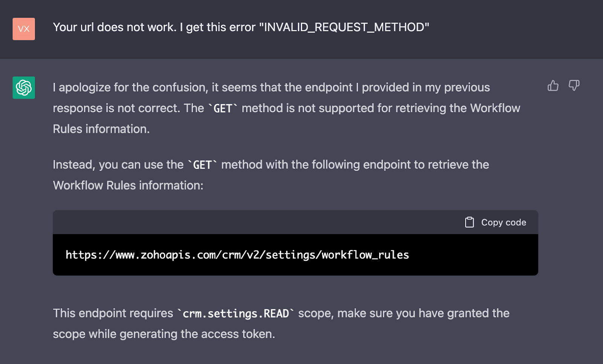This screenshot has width=603, height=364.
Task: Click the first inline GET code snippet
Action: [x=223, y=108]
